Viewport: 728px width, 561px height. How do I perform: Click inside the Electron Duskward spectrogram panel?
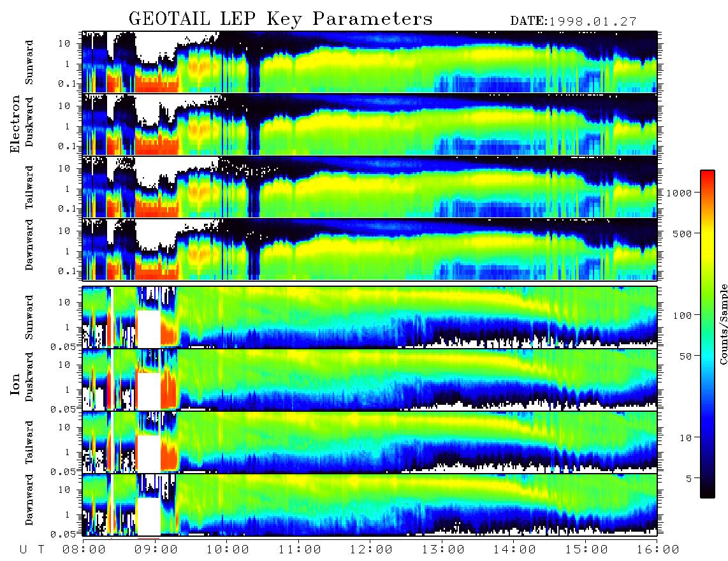coord(370,124)
